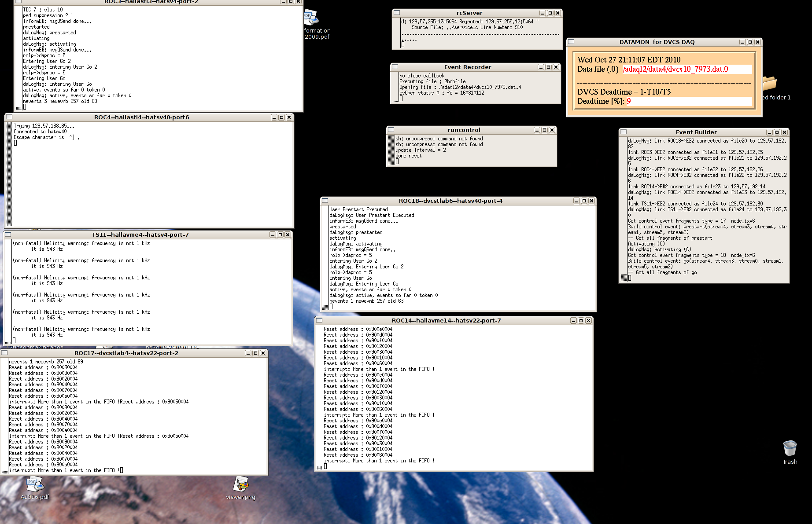Minimize the rcServer window
The height and width of the screenshot is (524, 812).
pos(543,13)
